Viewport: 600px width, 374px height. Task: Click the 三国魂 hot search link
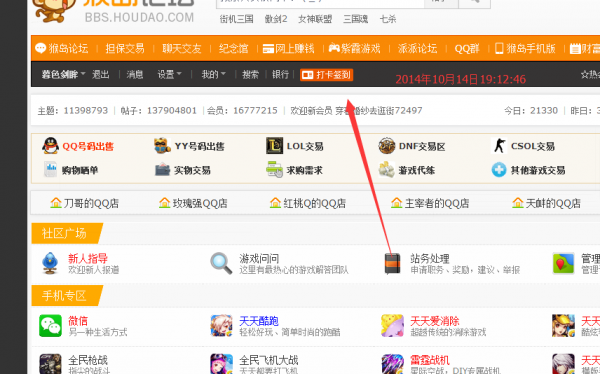point(355,19)
